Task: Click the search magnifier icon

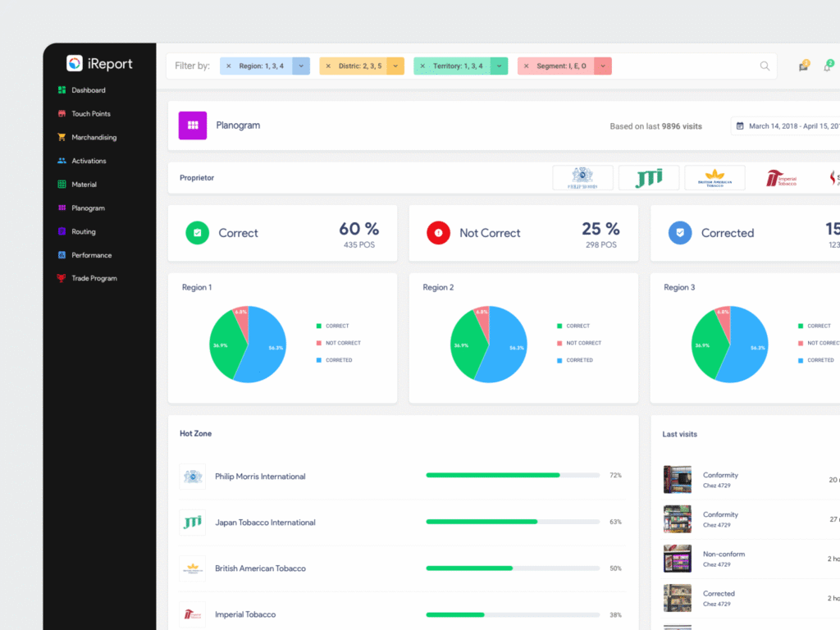Action: coord(765,66)
